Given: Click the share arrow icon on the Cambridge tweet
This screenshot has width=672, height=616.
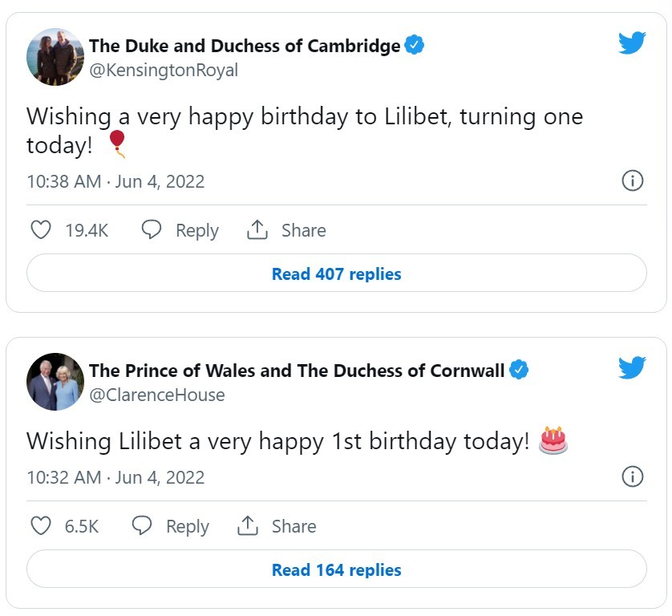Looking at the screenshot, I should [257, 230].
